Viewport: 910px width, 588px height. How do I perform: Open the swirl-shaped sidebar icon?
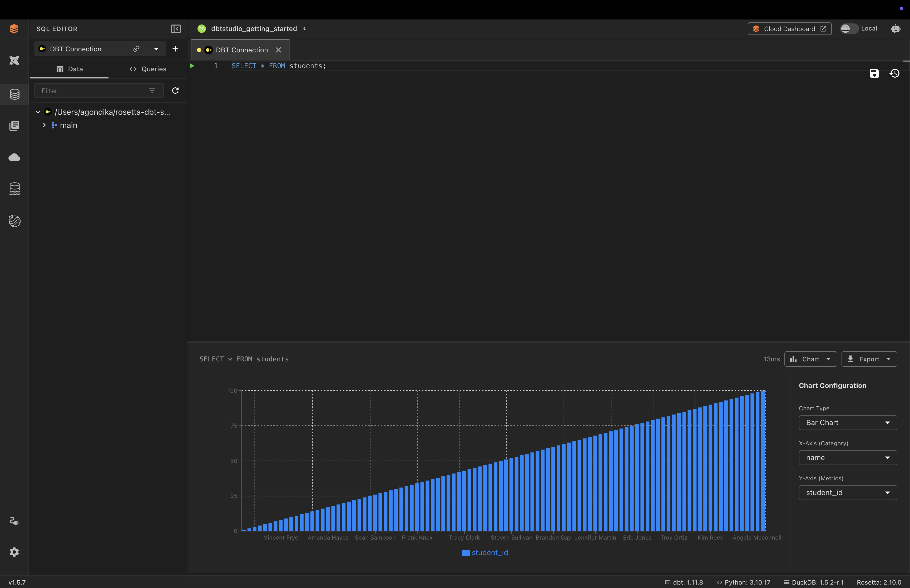pos(14,221)
